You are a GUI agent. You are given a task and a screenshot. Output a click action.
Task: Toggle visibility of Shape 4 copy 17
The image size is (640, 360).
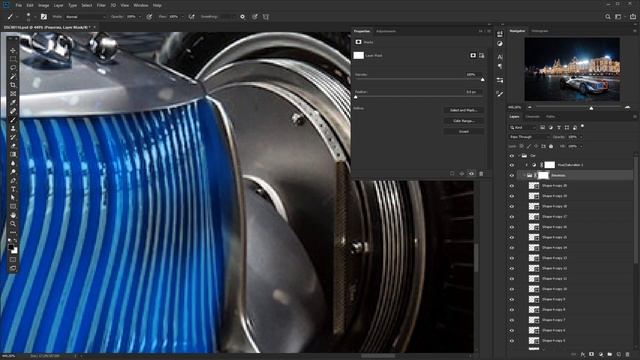[512, 217]
